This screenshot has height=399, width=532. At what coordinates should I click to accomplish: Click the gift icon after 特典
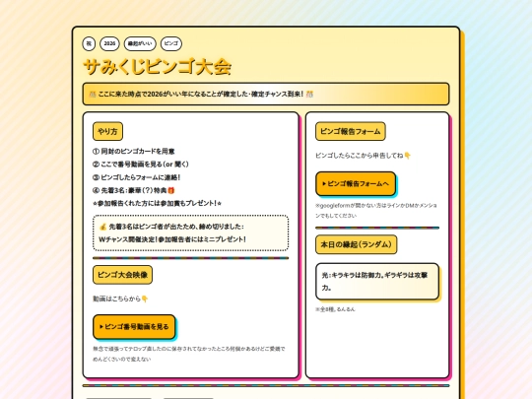click(171, 190)
